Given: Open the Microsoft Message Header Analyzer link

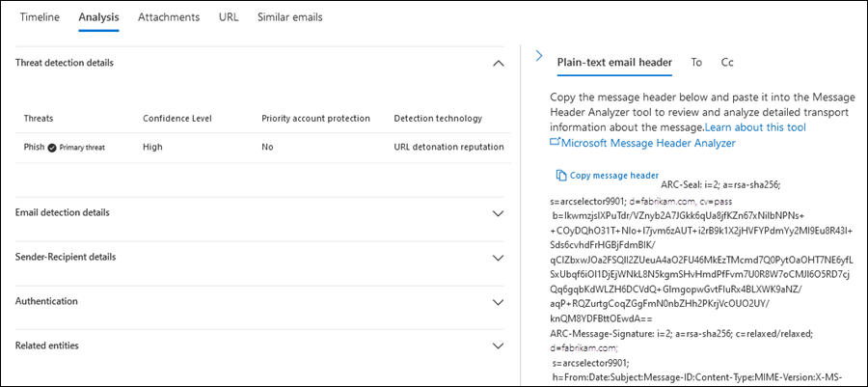Looking at the screenshot, I should (x=648, y=143).
